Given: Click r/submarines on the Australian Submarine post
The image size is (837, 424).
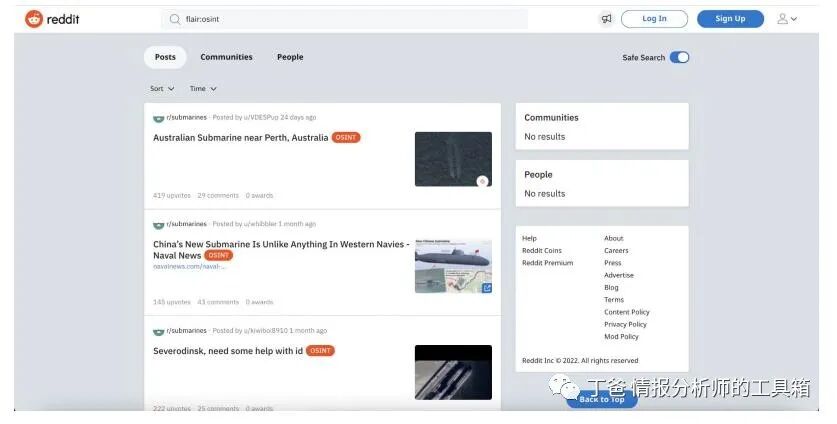Looking at the screenshot, I should click(x=186, y=117).
